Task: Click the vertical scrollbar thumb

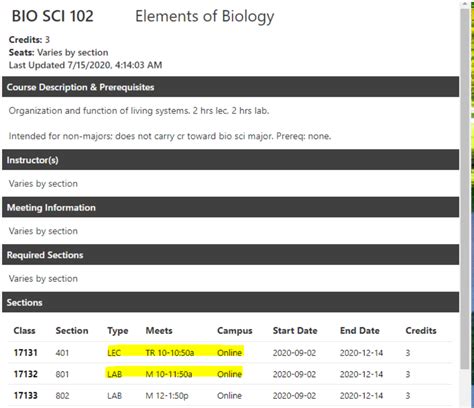Action: point(465,188)
